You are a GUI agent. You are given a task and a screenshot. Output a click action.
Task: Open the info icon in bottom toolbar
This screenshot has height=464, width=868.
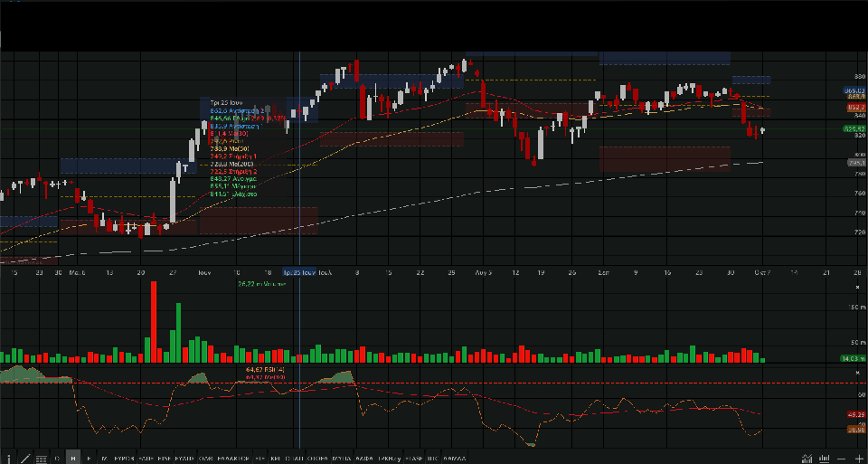[9, 459]
